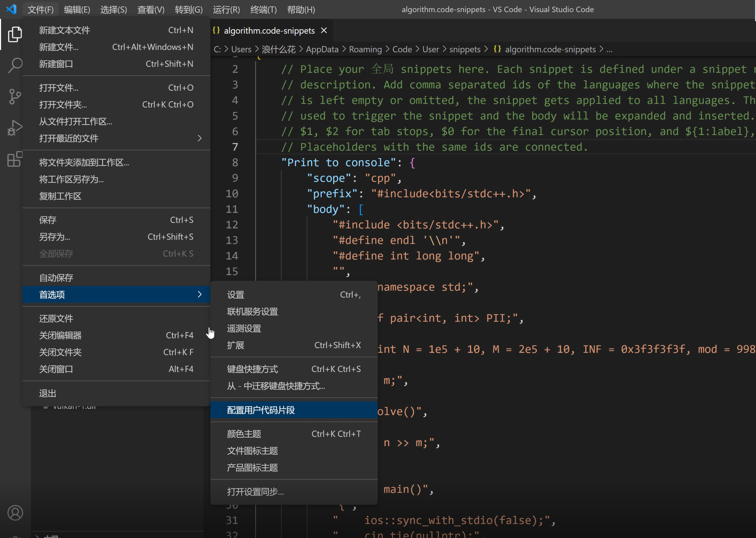Open the Search view in activity bar
Screen dimensions: 756x538
pyautogui.click(x=15, y=65)
